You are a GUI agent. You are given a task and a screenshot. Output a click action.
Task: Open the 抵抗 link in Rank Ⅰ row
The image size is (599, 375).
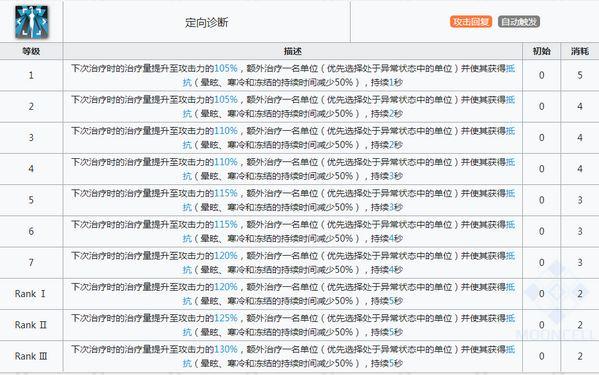[x=510, y=287]
